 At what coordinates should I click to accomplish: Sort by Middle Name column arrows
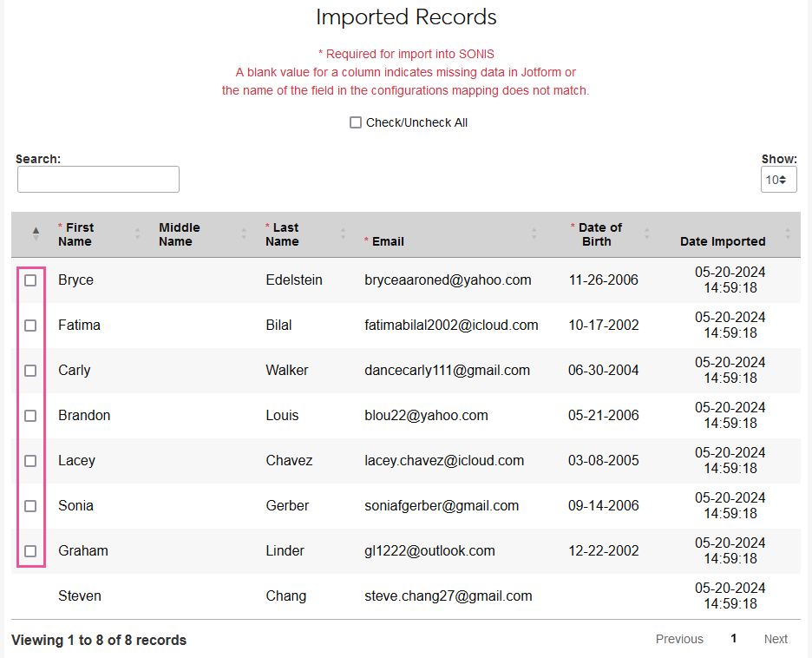244,234
